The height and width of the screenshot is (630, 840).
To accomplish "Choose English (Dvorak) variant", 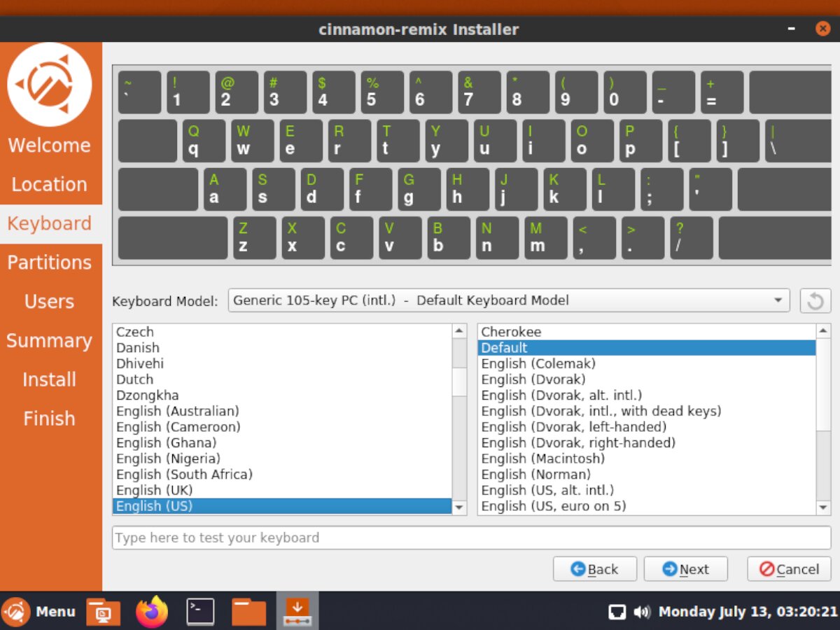I will (535, 379).
